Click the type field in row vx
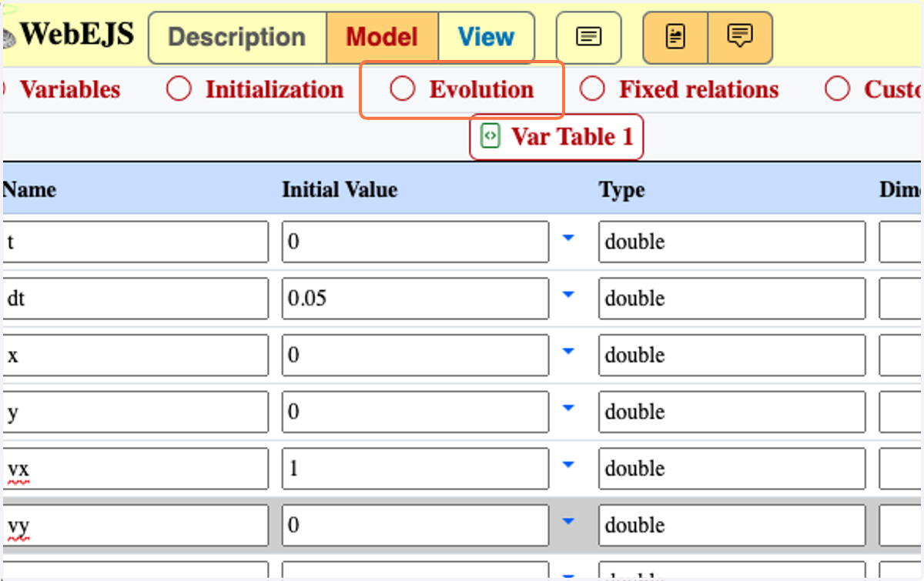 [x=732, y=468]
